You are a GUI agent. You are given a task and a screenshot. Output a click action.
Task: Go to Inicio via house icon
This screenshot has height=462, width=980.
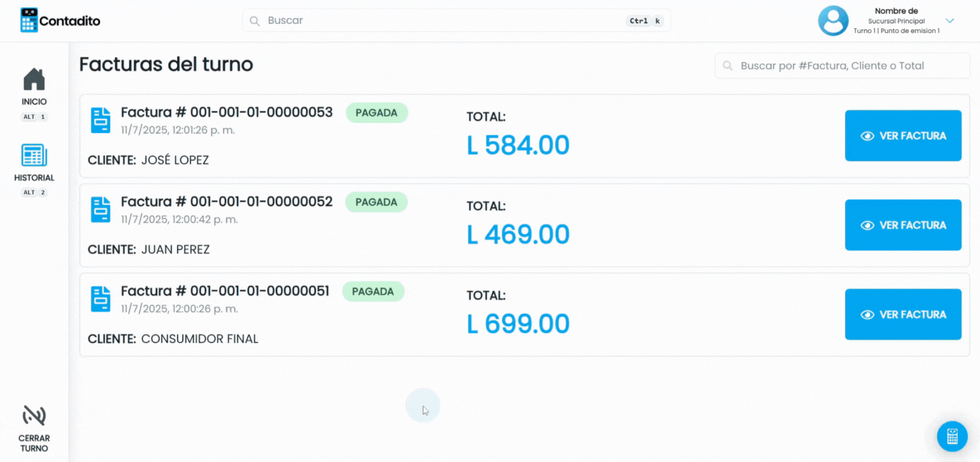click(x=34, y=79)
